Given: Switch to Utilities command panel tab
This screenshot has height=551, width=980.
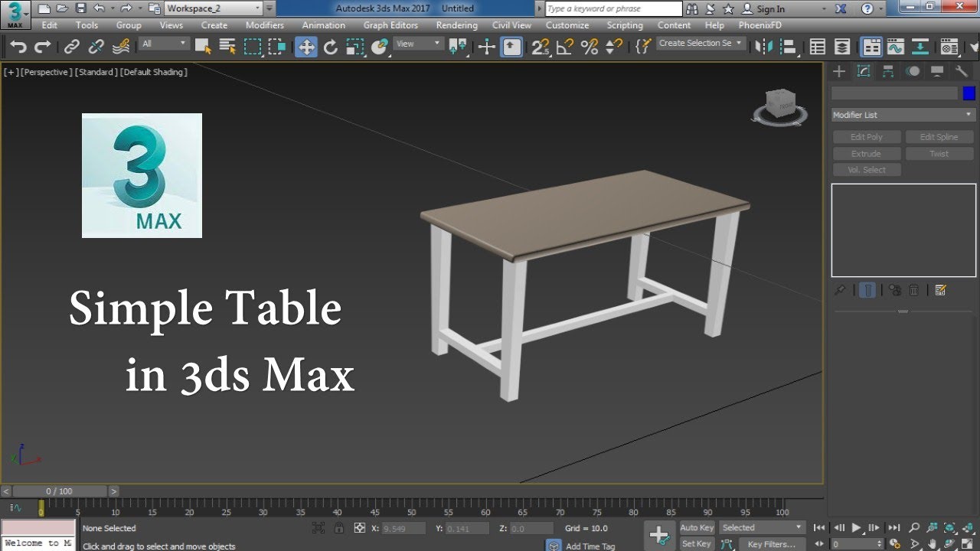Looking at the screenshot, I should pos(962,71).
